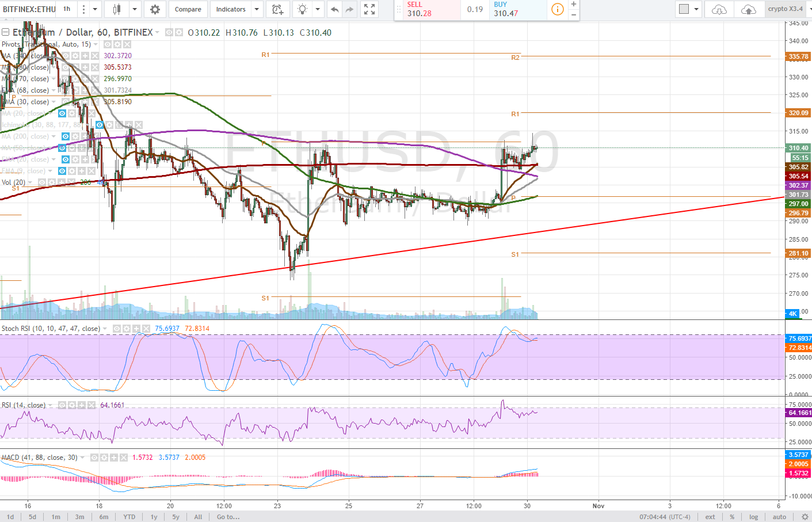Select the 3m time range
The width and height of the screenshot is (812, 522).
click(79, 517)
